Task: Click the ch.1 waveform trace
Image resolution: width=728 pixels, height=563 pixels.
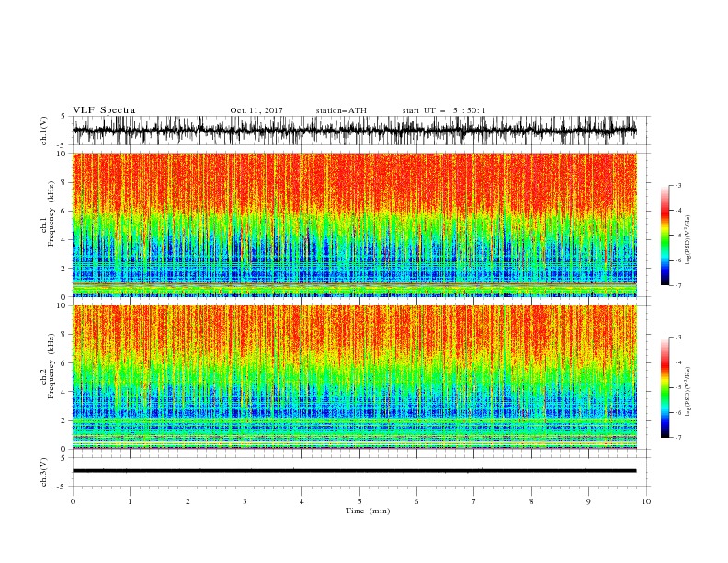Action: [x=354, y=131]
